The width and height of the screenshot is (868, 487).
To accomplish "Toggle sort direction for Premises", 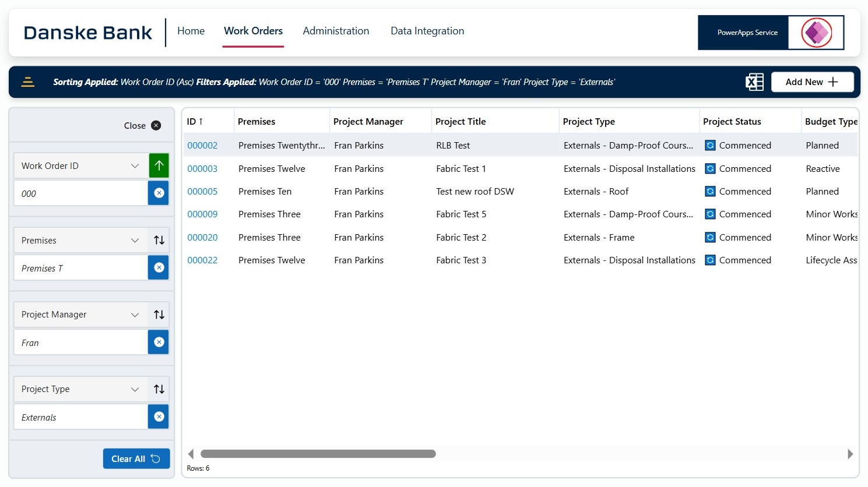I will click(159, 239).
